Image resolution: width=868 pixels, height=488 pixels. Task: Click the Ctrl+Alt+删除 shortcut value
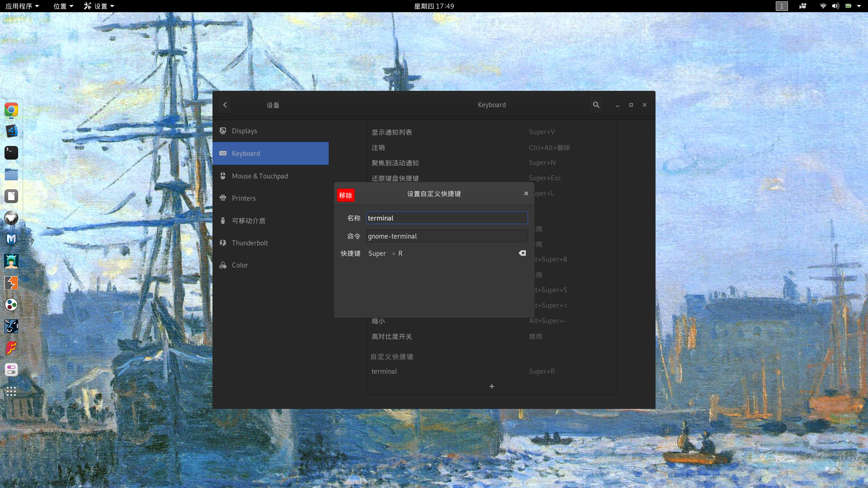click(549, 147)
